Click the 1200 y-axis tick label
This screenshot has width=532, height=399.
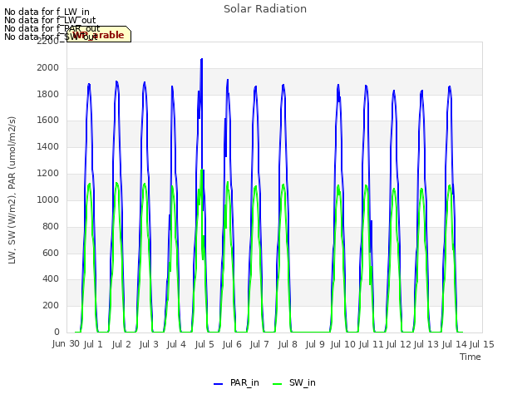click(x=48, y=174)
